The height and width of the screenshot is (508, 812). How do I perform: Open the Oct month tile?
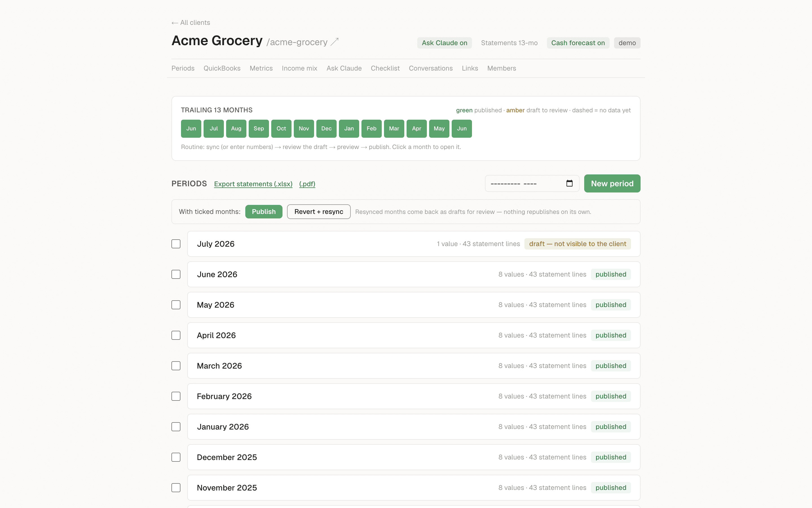[x=281, y=129]
